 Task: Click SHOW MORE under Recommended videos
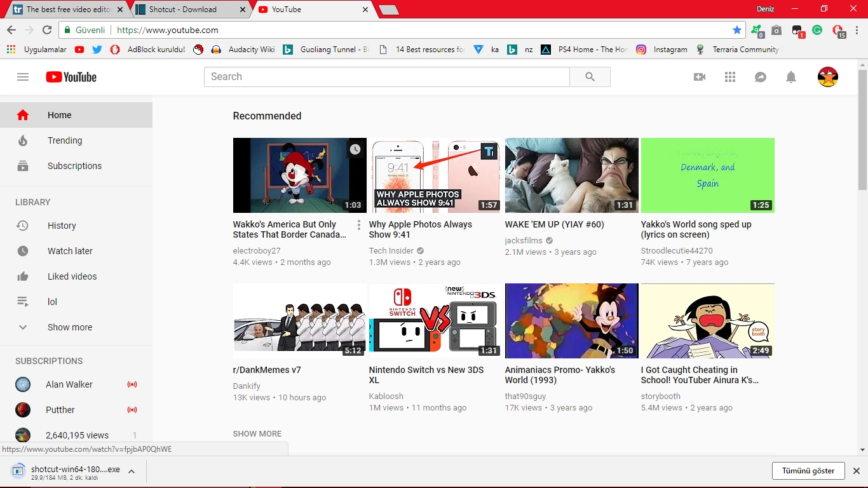(x=257, y=434)
